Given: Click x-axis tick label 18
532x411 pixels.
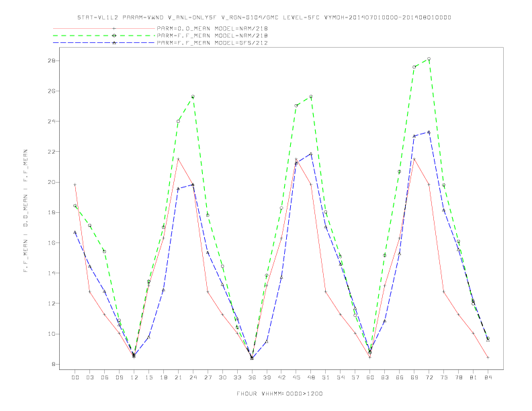Looking at the screenshot, I should [x=163, y=377].
